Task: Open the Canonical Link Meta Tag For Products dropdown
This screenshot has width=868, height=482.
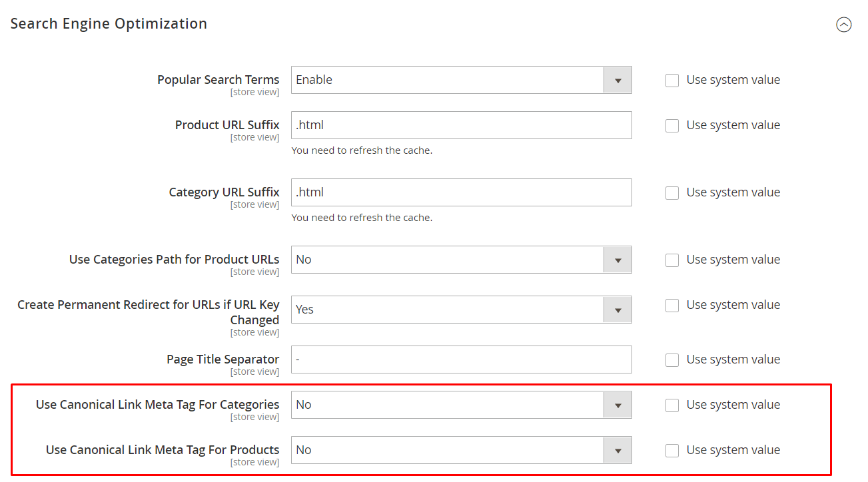Action: click(618, 450)
